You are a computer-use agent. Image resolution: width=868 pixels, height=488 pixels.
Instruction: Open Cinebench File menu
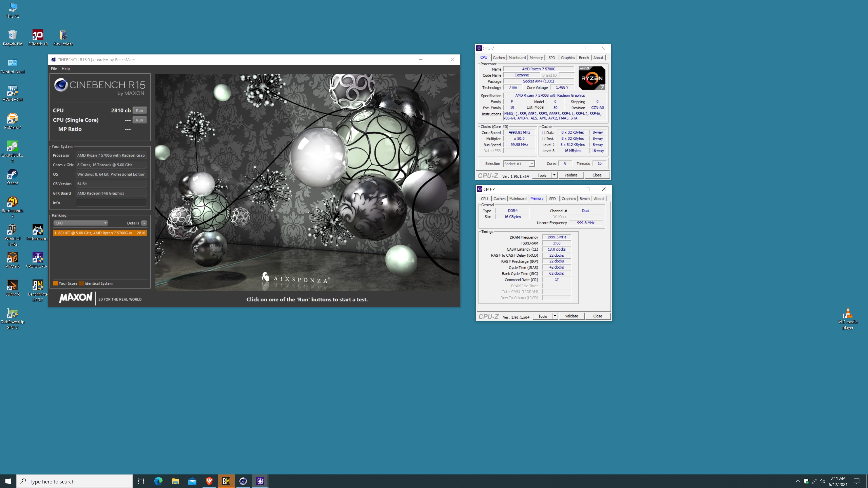(54, 68)
